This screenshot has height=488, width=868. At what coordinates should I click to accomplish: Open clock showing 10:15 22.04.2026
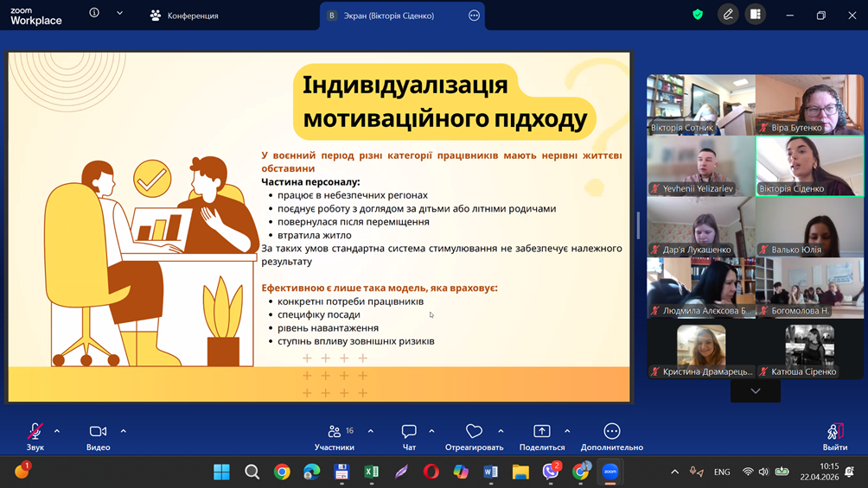coord(820,472)
